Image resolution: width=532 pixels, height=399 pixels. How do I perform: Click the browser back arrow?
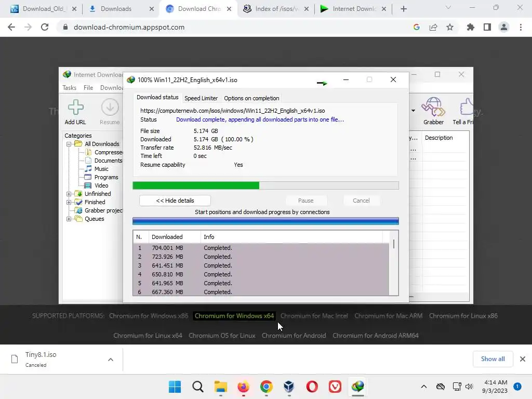pyautogui.click(x=11, y=27)
